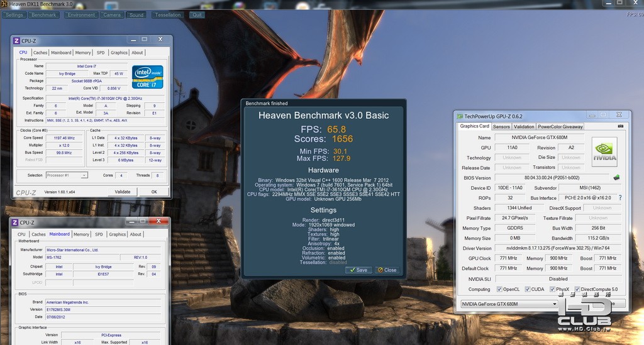Viewport: 644px width, 345px height.
Task: Click the GPU-Z title bar icon
Action: click(460, 116)
